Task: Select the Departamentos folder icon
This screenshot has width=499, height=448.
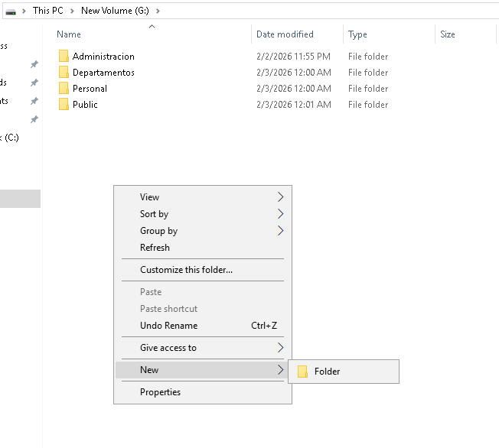Action: click(64, 73)
